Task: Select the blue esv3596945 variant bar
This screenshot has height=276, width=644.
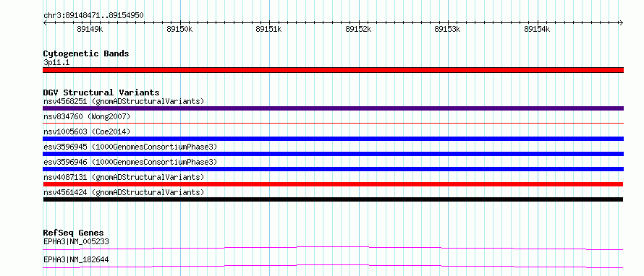Action: (x=333, y=154)
